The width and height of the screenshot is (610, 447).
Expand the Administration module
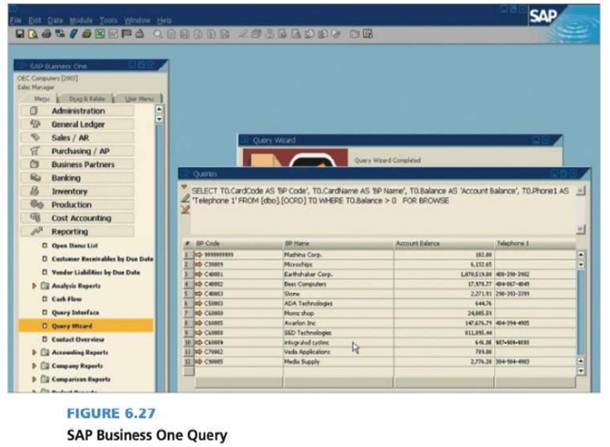coord(77,111)
